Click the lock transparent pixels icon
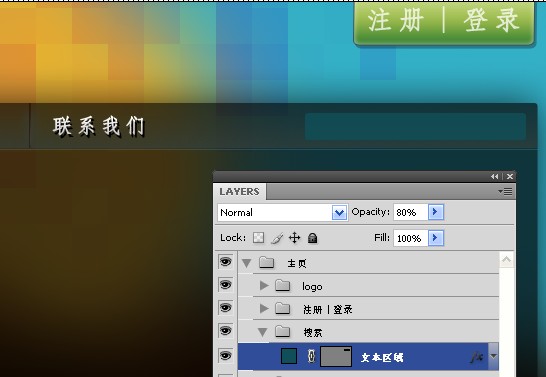 (x=258, y=238)
